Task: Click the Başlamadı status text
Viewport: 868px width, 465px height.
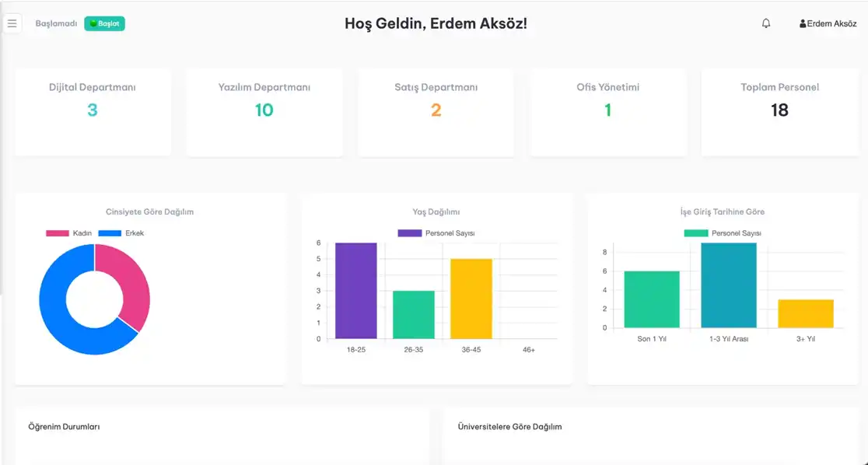Action: [x=57, y=24]
